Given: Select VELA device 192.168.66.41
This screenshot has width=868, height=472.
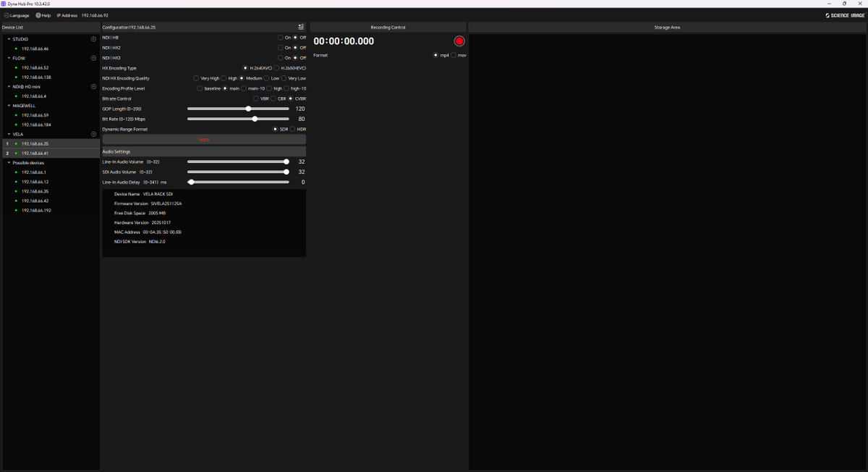Looking at the screenshot, I should (50, 153).
